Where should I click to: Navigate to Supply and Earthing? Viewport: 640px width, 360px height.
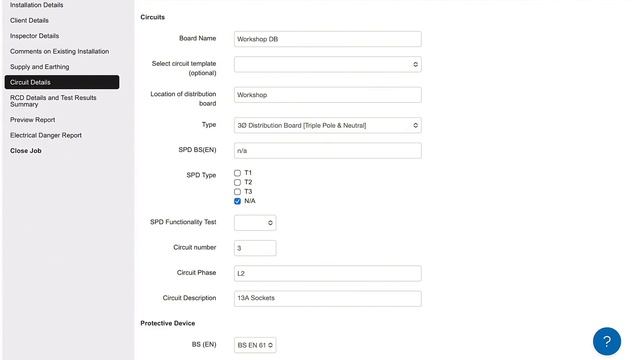coord(40,67)
